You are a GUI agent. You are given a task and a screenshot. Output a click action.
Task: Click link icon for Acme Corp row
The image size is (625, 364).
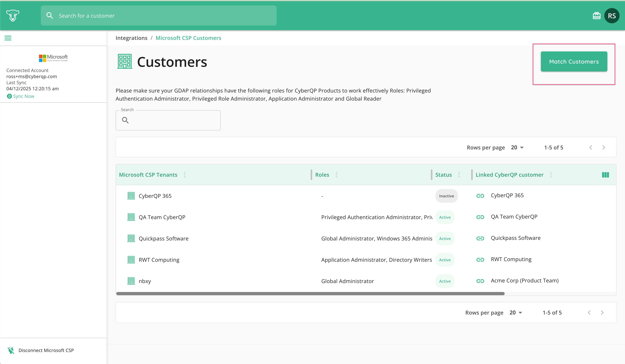[480, 281]
